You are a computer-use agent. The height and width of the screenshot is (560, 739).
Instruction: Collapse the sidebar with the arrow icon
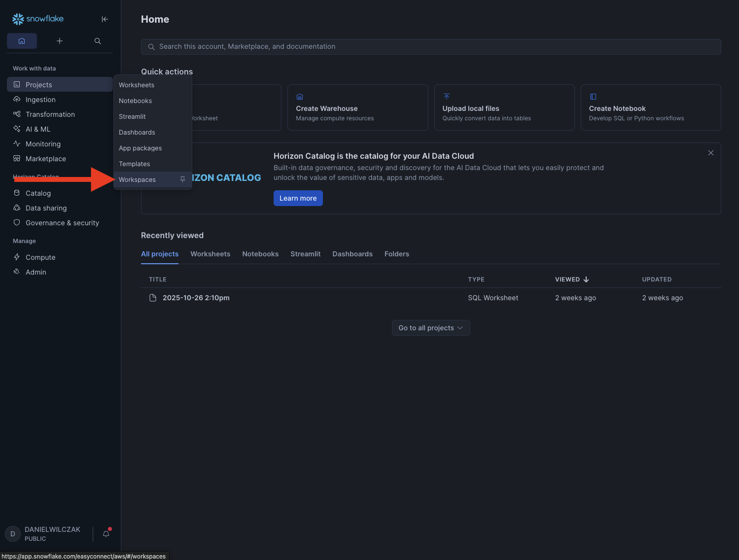click(105, 19)
